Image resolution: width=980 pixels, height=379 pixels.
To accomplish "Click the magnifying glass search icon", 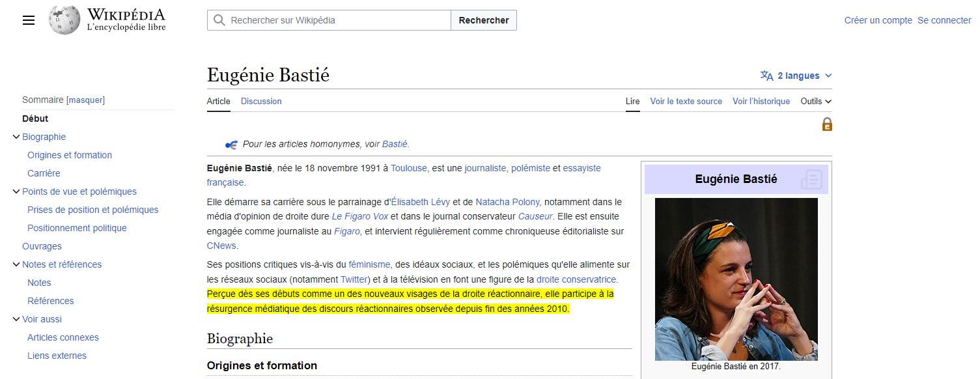I will [219, 20].
